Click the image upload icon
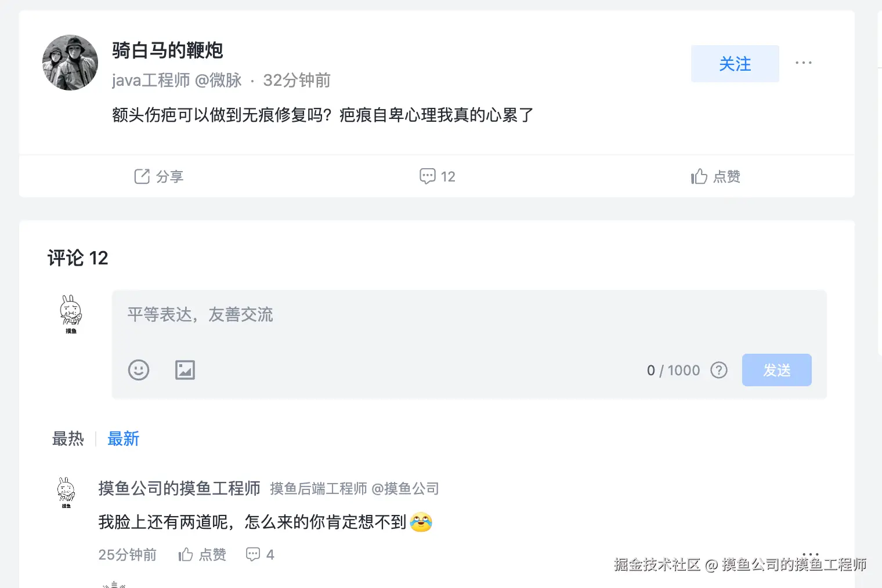882x588 pixels. (x=185, y=370)
